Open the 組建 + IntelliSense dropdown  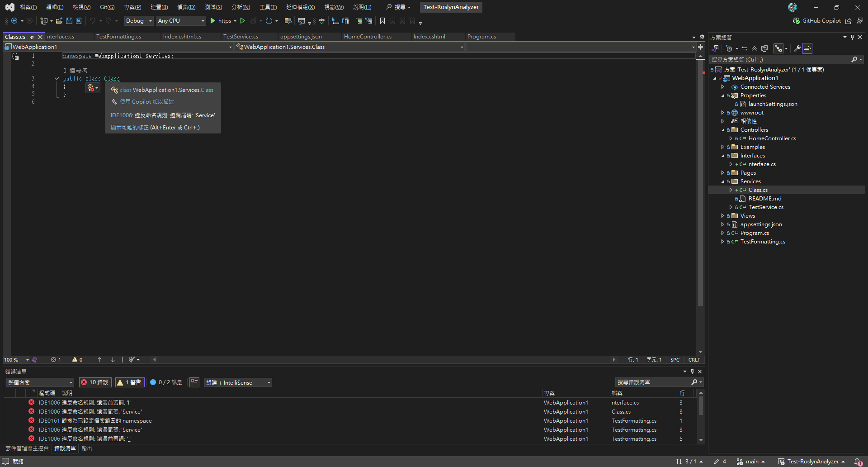click(238, 382)
